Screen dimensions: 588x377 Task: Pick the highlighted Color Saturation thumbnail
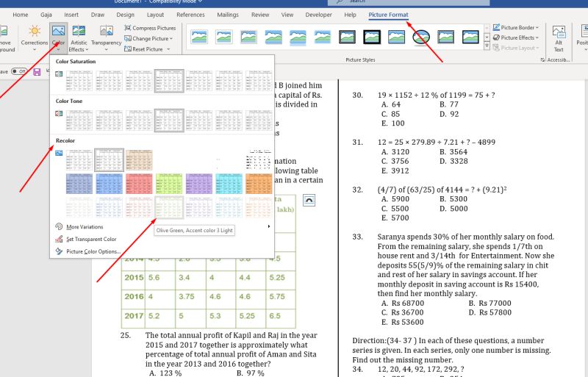point(169,81)
